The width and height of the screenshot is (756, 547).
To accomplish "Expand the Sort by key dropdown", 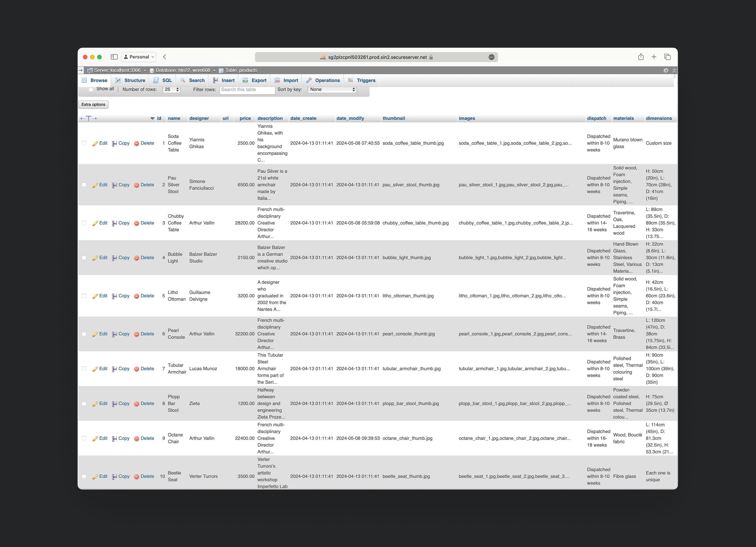I will pos(332,89).
